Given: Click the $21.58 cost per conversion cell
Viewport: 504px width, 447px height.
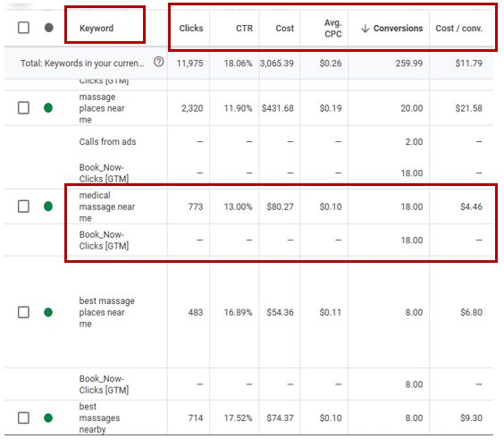Looking at the screenshot, I should (x=469, y=108).
